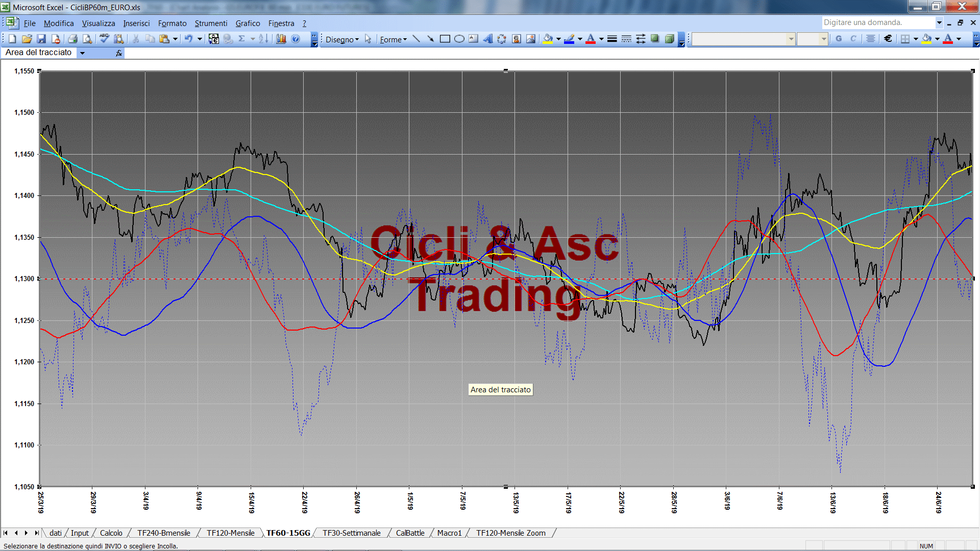
Task: Open the Line Style thickness icon
Action: 612,39
